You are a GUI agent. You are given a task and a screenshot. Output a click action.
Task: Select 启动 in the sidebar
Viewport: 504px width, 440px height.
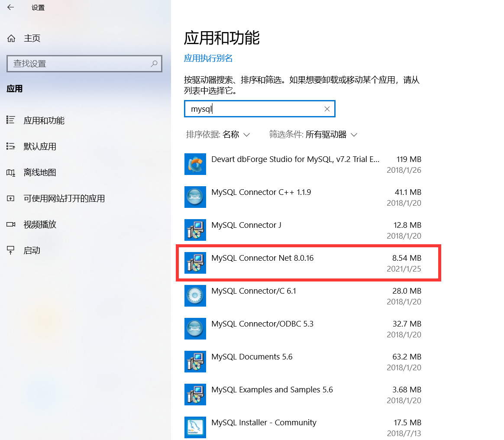[x=32, y=250]
